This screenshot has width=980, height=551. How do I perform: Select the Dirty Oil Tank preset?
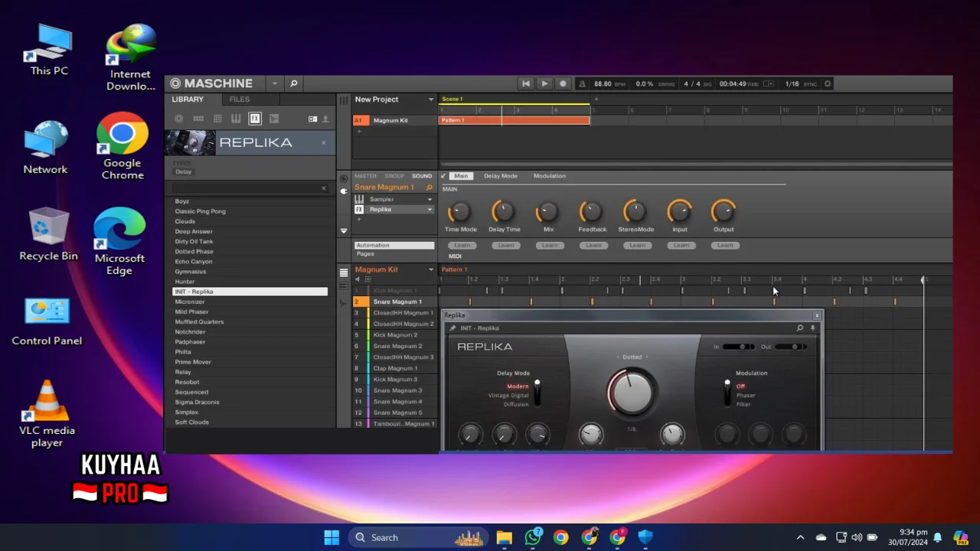194,241
